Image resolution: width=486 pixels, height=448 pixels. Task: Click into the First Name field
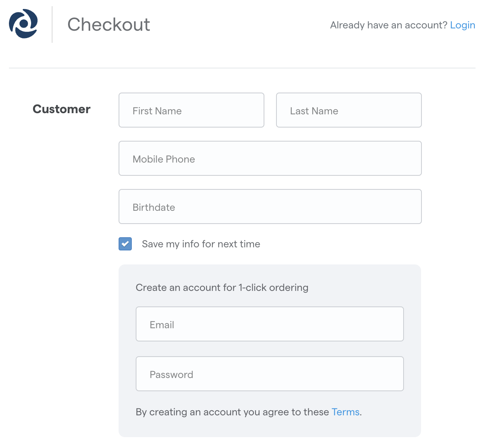click(x=191, y=110)
